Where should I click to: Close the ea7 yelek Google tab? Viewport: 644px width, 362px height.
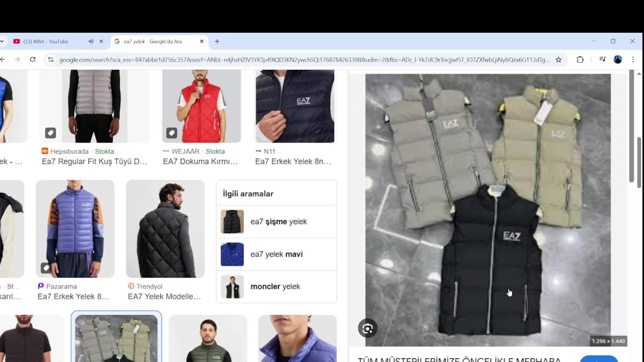point(202,41)
